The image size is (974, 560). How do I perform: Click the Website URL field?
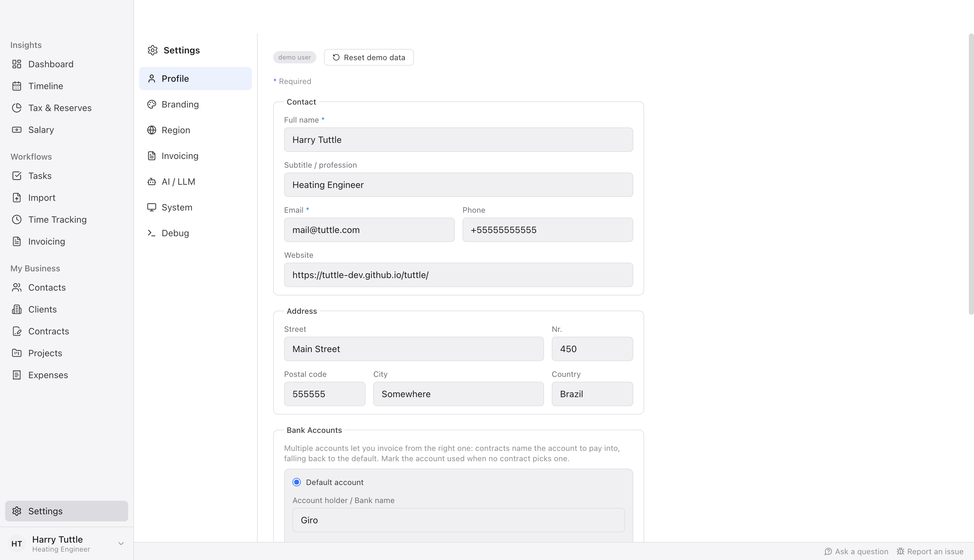458,275
